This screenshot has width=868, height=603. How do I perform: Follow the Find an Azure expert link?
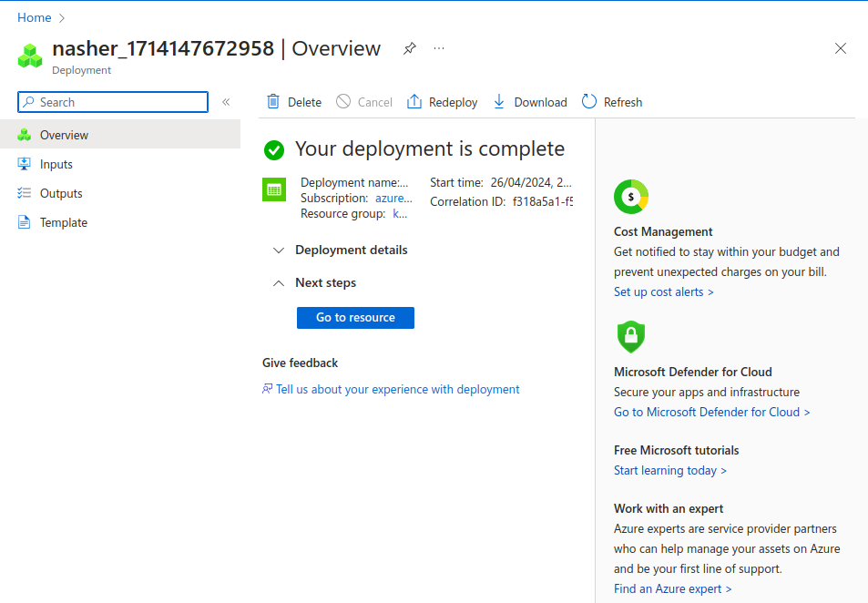pos(672,588)
